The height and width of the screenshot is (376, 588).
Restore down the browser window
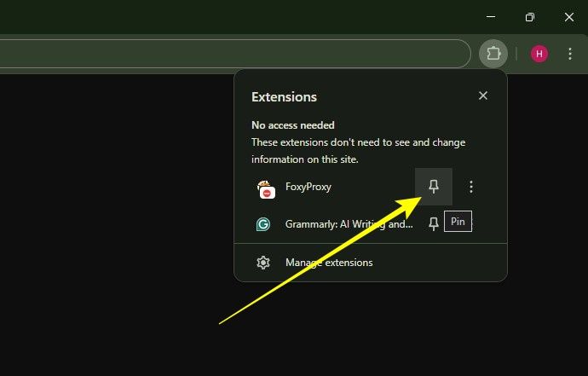click(x=530, y=17)
